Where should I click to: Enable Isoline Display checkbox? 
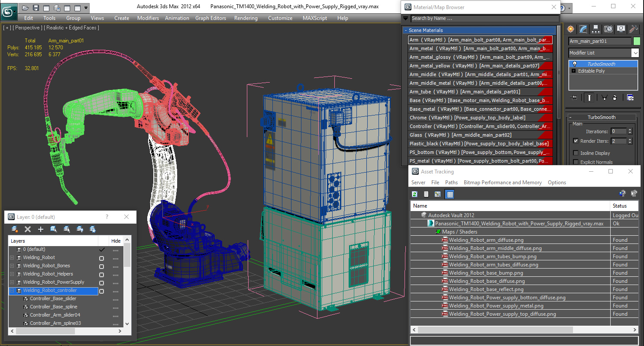coord(576,153)
